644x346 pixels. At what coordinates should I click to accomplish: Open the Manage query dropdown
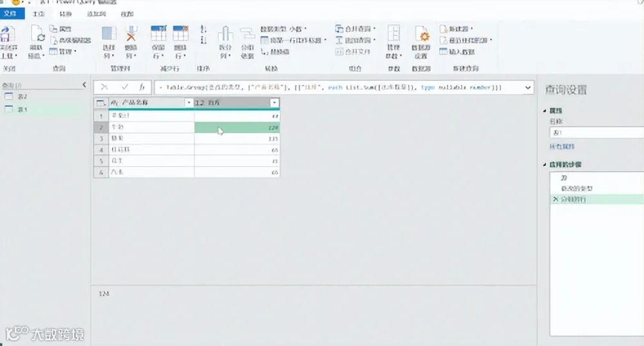pos(63,51)
